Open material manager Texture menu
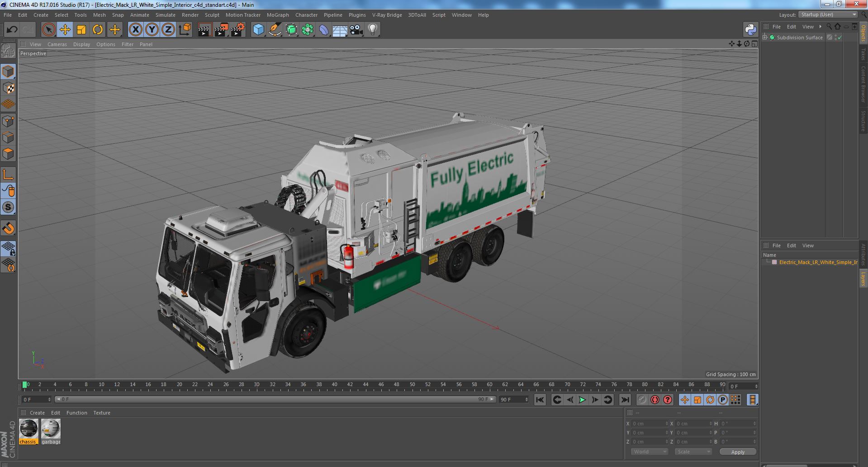The height and width of the screenshot is (467, 868). [x=102, y=413]
